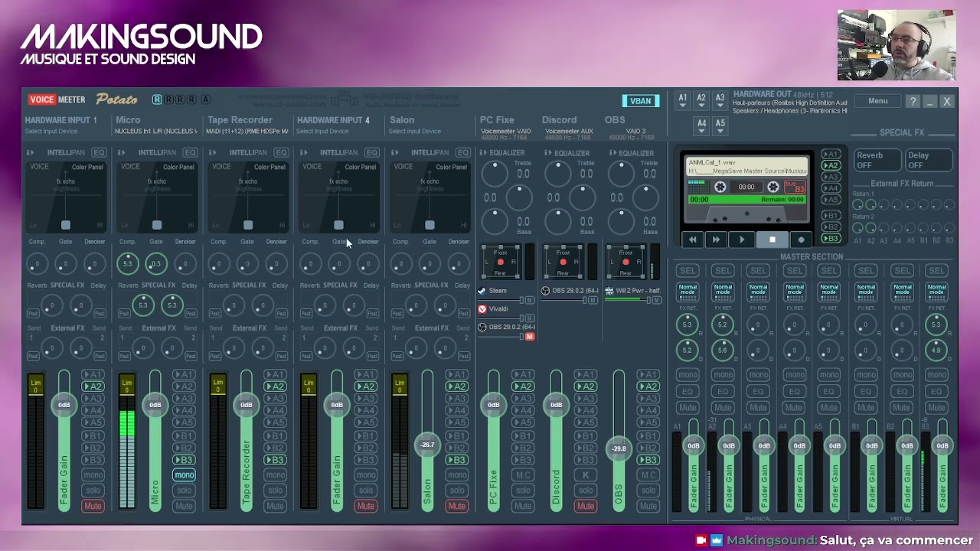Open the A1 hardware output device dropdown
This screenshot has height=551, width=980.
tap(682, 101)
